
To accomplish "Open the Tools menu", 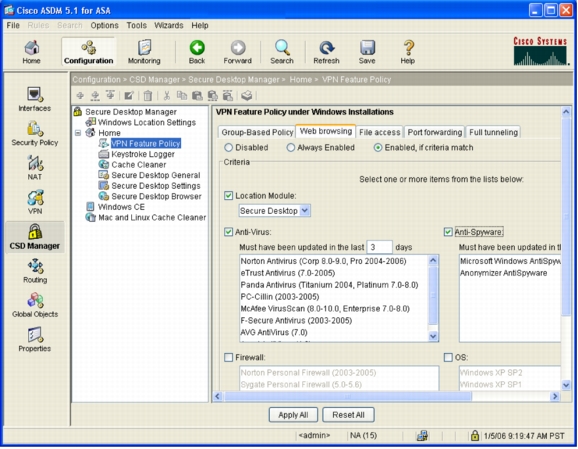I will point(136,25).
